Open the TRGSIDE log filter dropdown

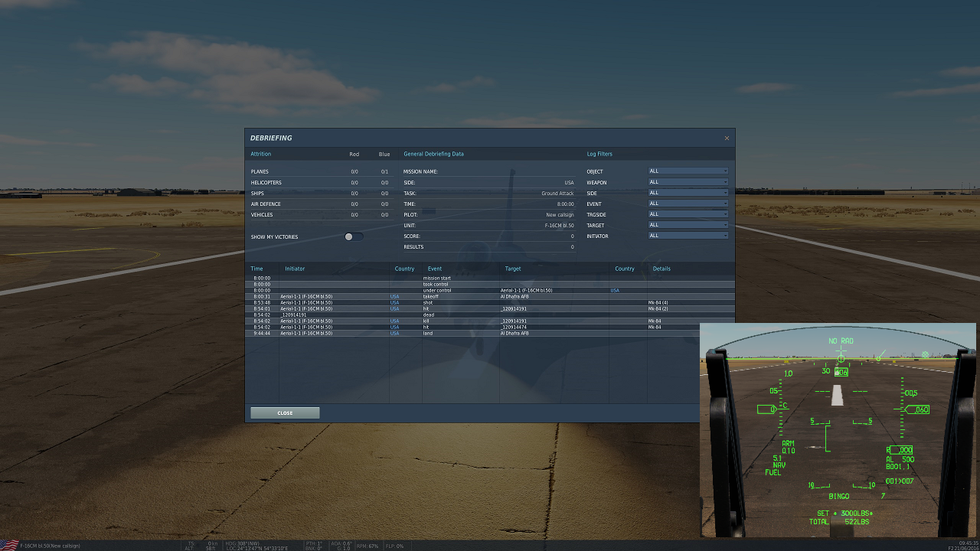688,214
